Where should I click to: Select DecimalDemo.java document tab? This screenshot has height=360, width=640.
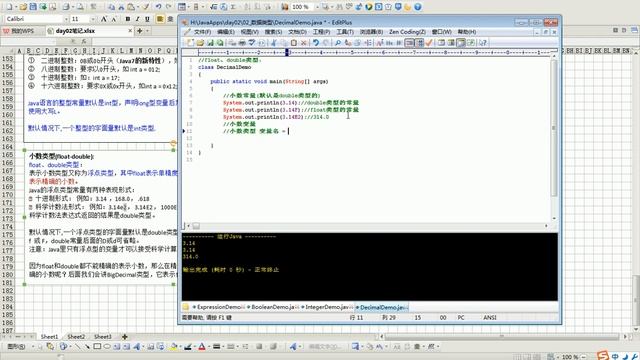coord(382,307)
